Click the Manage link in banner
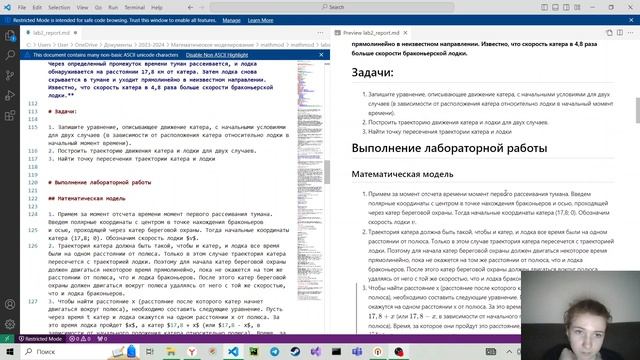 coord(231,20)
